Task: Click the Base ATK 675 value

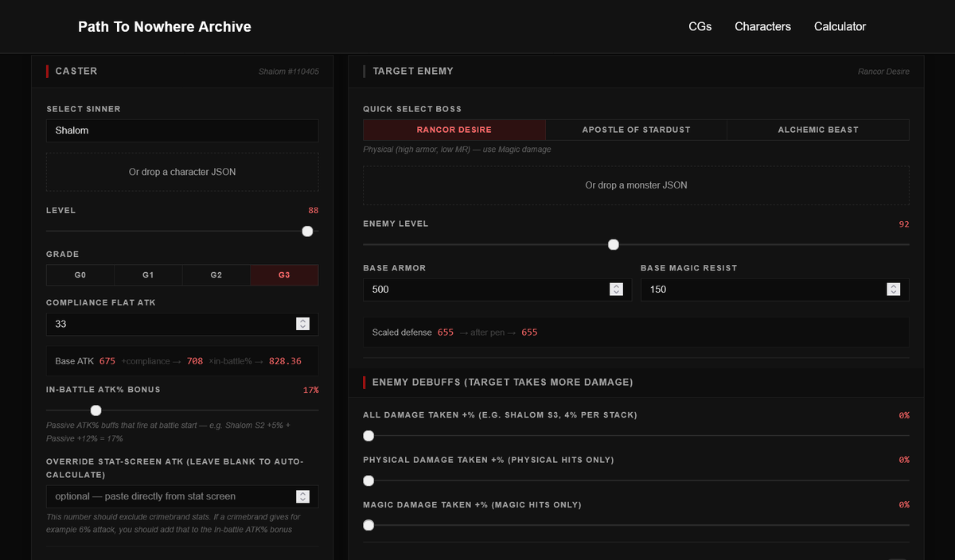Action: click(x=107, y=361)
